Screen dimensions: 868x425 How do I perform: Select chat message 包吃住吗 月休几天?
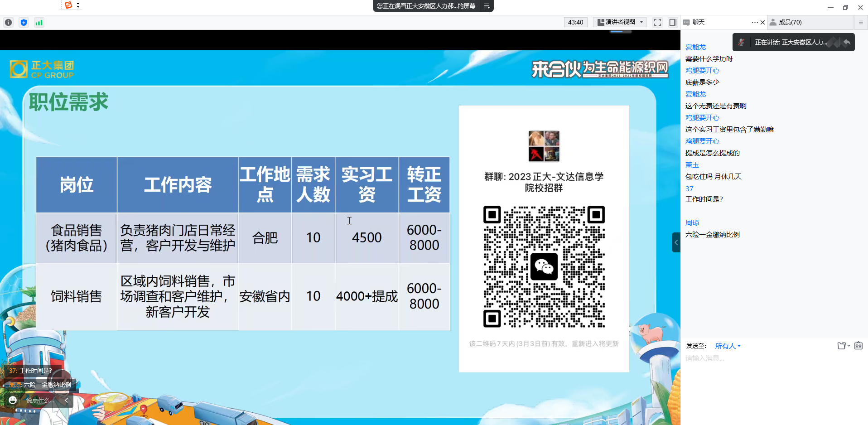click(x=714, y=176)
